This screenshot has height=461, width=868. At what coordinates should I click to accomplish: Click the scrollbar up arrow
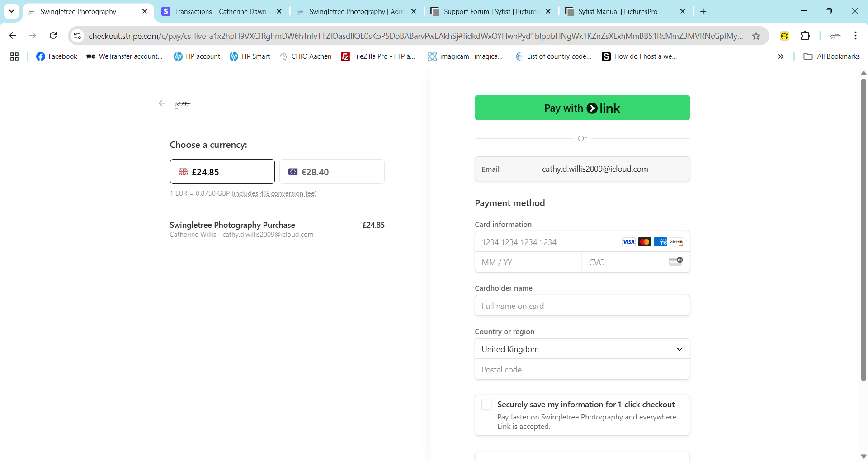(x=863, y=73)
